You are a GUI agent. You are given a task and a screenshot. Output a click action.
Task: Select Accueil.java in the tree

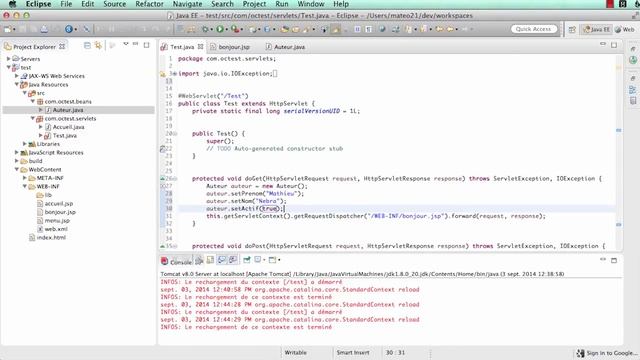[69, 127]
